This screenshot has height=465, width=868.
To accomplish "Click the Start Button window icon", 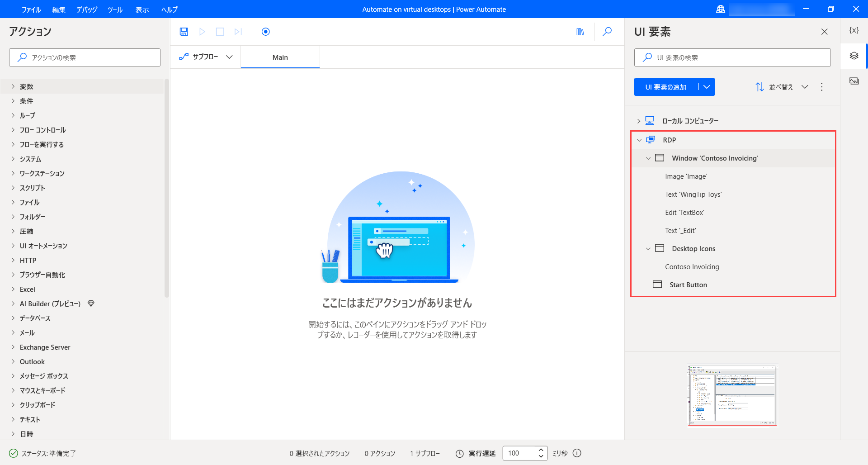I will coord(657,285).
